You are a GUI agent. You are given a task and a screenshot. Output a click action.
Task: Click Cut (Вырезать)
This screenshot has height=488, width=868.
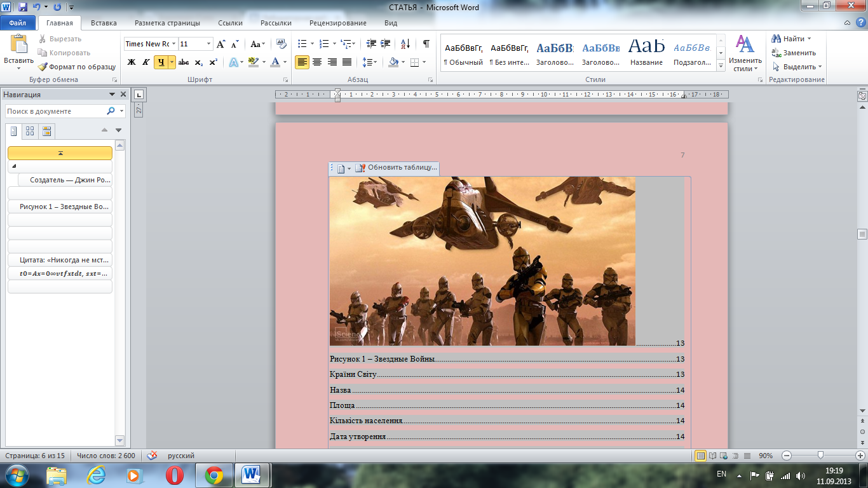click(x=59, y=39)
